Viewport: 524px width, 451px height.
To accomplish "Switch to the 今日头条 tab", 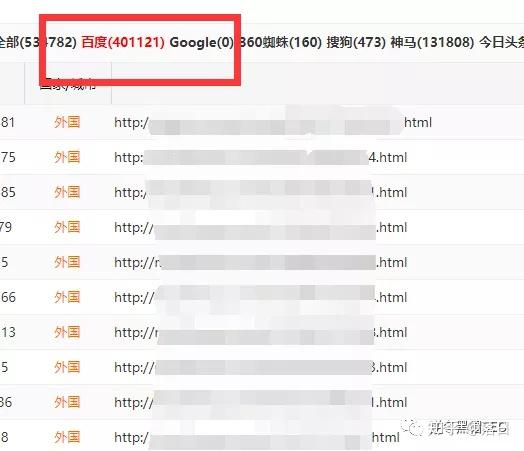I will pos(502,42).
